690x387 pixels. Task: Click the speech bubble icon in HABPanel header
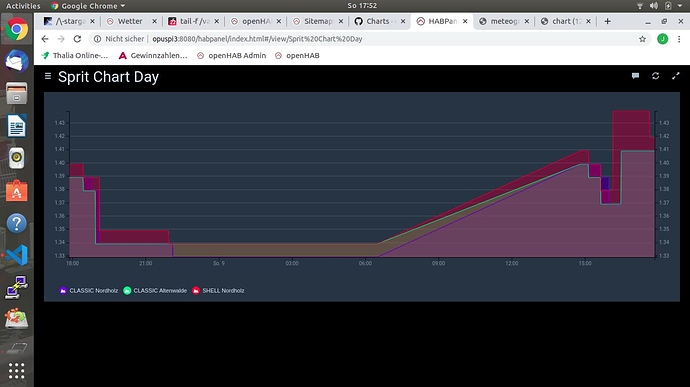click(635, 76)
